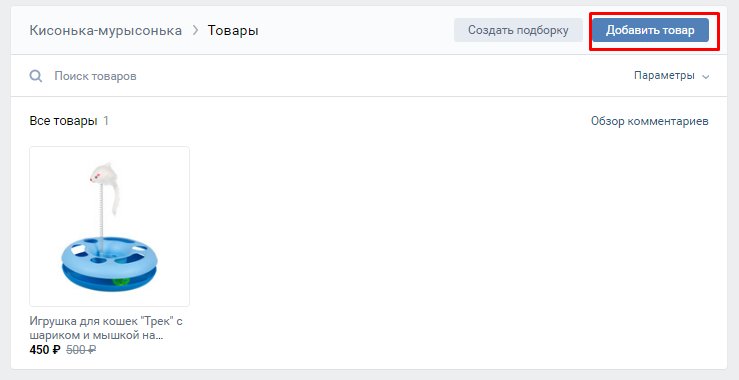Click the 450 ₽ price

click(45, 350)
